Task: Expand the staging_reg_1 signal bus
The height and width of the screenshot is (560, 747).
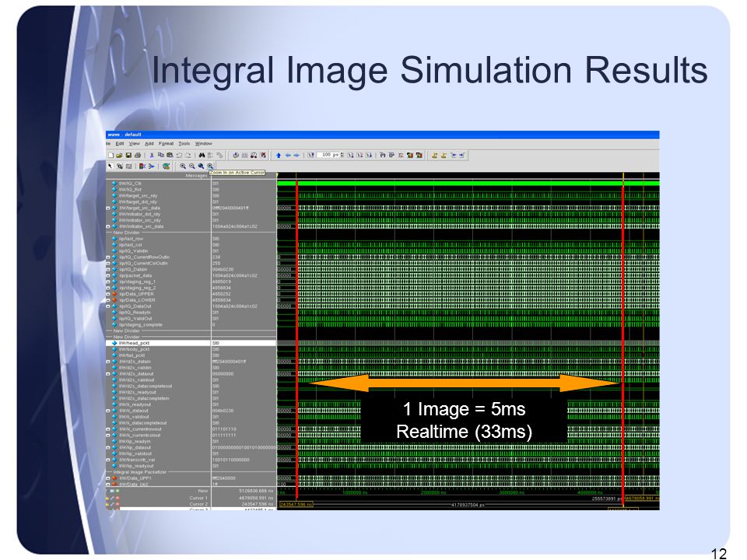Action: (108, 282)
